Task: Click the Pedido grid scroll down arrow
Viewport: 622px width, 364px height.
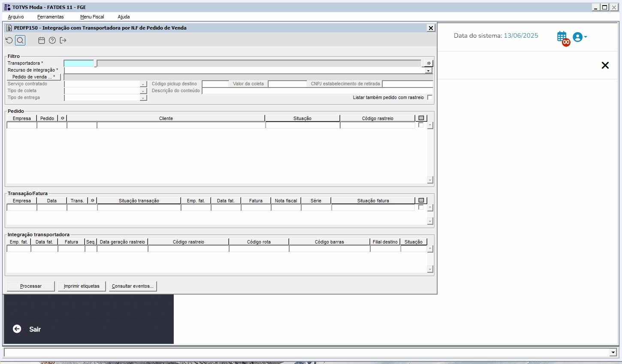Action: [430, 180]
